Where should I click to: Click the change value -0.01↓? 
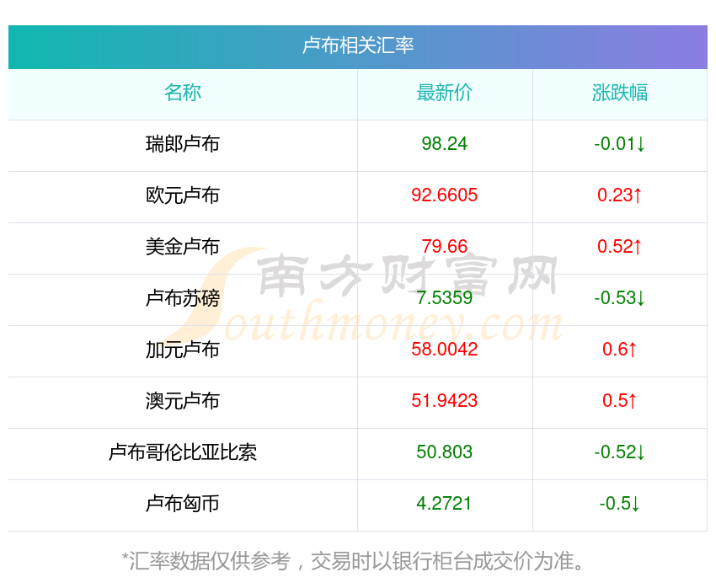tap(620, 144)
